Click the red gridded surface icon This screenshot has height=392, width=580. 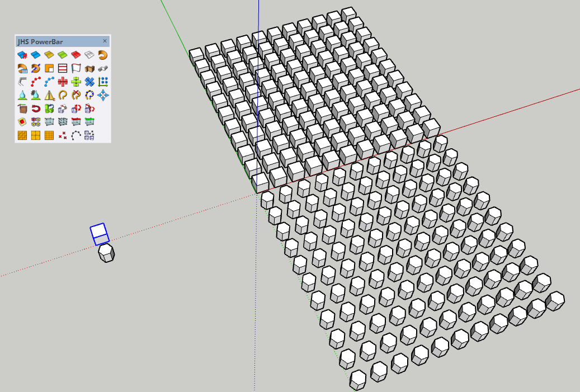click(x=76, y=55)
